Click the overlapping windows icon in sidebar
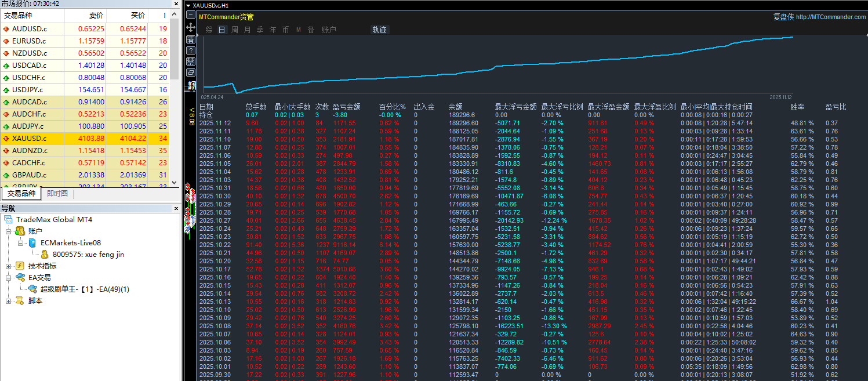Screen dimensions: 868x381 tap(190, 72)
